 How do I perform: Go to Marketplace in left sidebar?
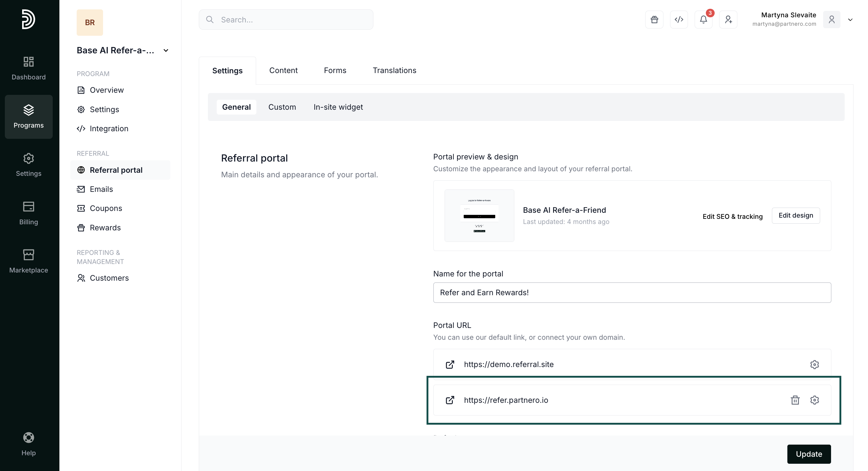coord(29,261)
